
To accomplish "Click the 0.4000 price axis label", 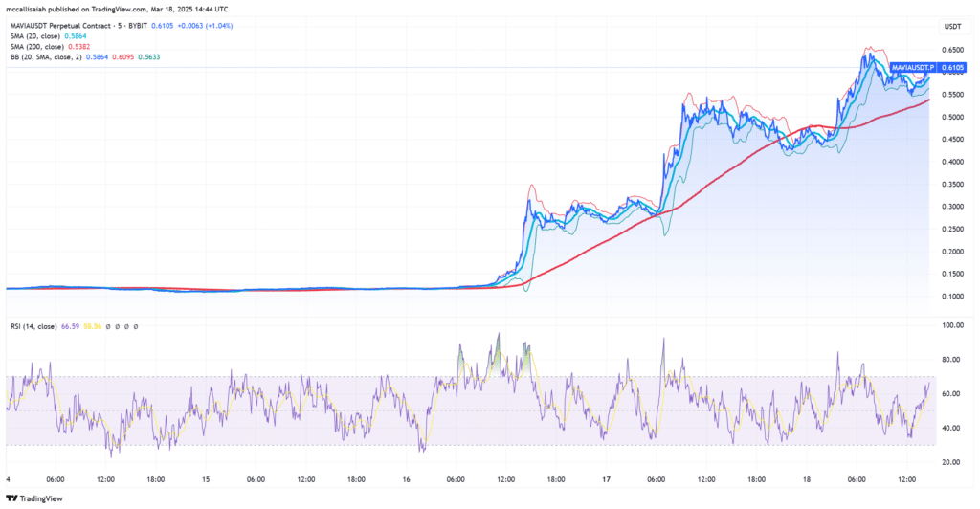I will 952,162.
